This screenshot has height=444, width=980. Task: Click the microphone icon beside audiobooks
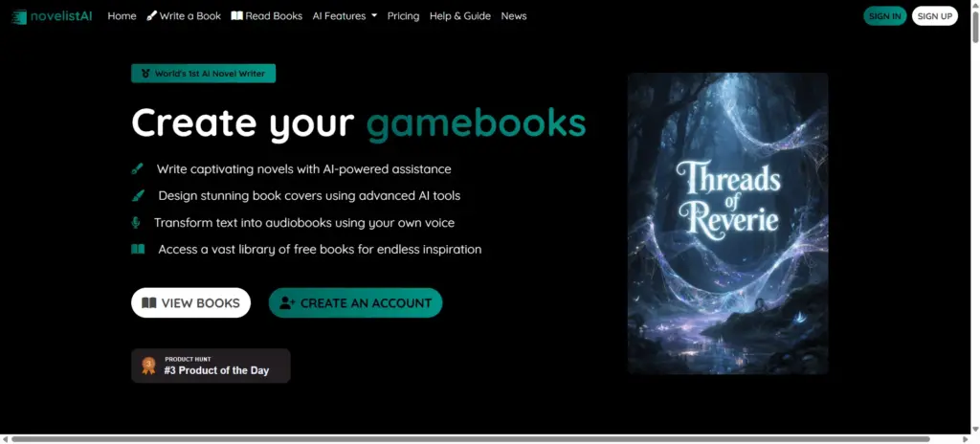[x=136, y=223]
